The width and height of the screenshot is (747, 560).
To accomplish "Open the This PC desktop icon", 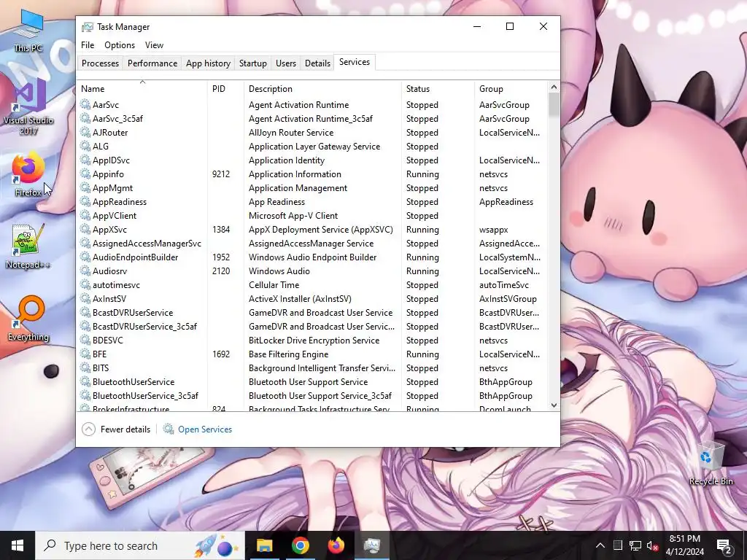I will (x=28, y=29).
